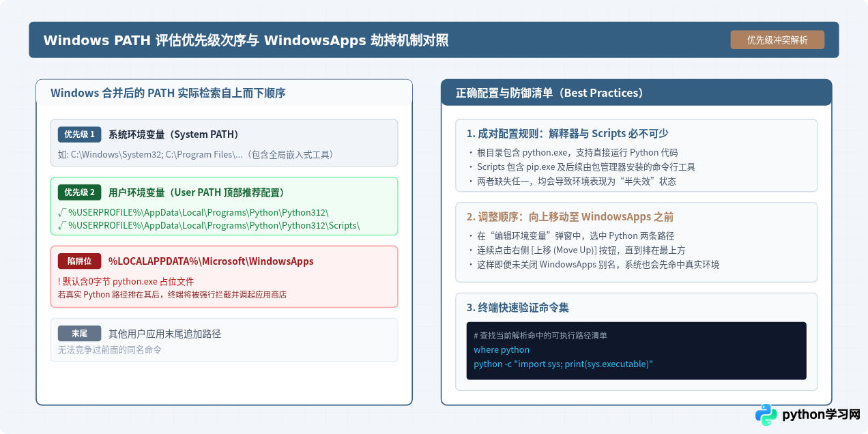Click the red 陷阱位 badge

coord(80,261)
